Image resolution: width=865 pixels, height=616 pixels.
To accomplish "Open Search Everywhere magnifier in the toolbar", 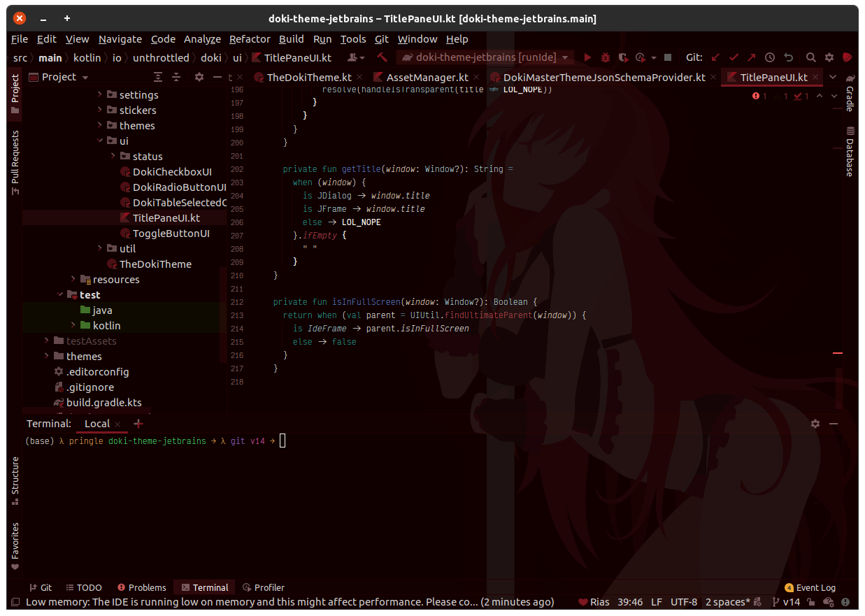I will point(810,57).
